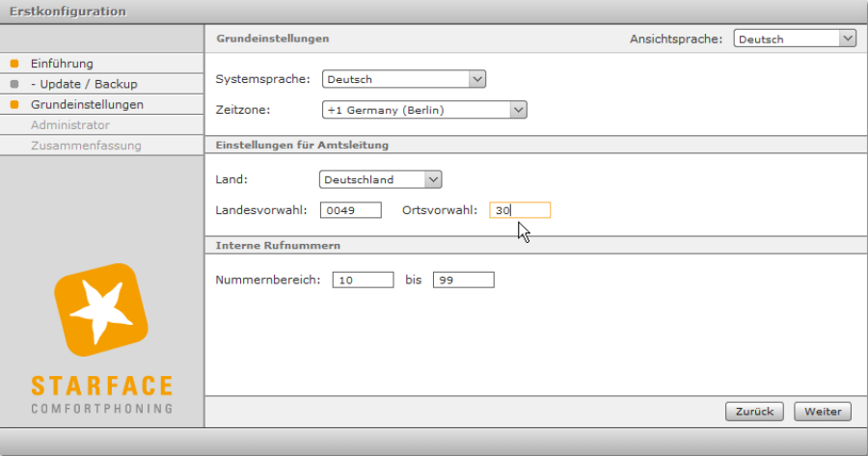Open the Land dropdown showing Deutschland
The height and width of the screenshot is (456, 868).
(x=380, y=179)
